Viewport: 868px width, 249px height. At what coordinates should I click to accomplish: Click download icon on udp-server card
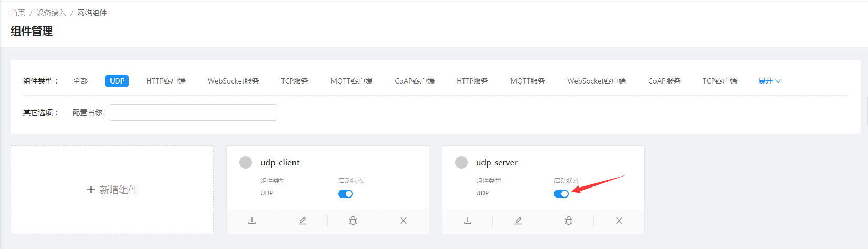pyautogui.click(x=468, y=221)
